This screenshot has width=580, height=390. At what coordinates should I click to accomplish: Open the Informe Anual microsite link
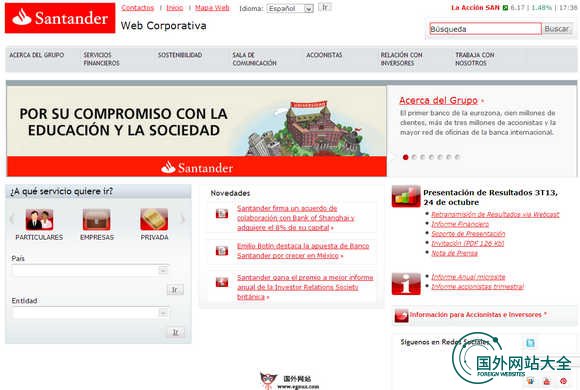[468, 276]
